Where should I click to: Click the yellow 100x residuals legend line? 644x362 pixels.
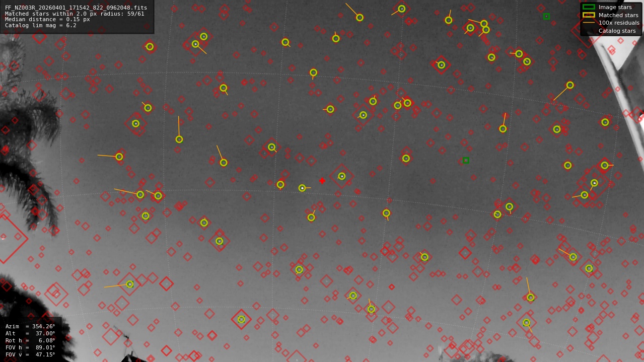[589, 23]
